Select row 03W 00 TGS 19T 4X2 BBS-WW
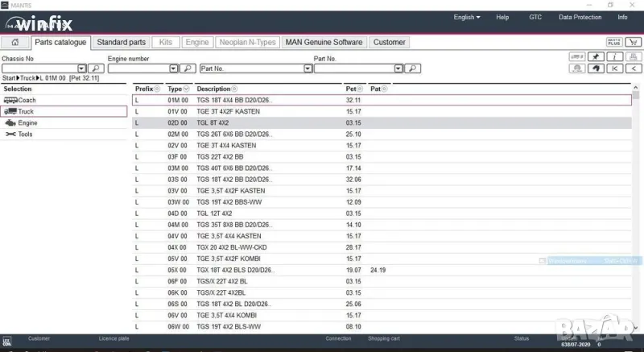 [382, 202]
